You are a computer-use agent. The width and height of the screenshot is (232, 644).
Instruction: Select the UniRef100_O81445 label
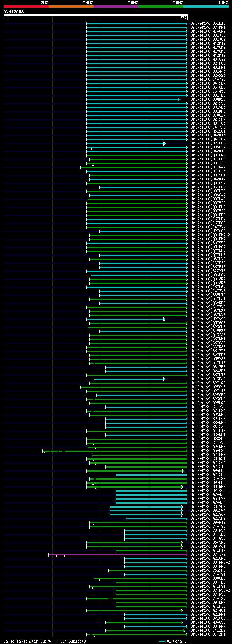coord(208,71)
